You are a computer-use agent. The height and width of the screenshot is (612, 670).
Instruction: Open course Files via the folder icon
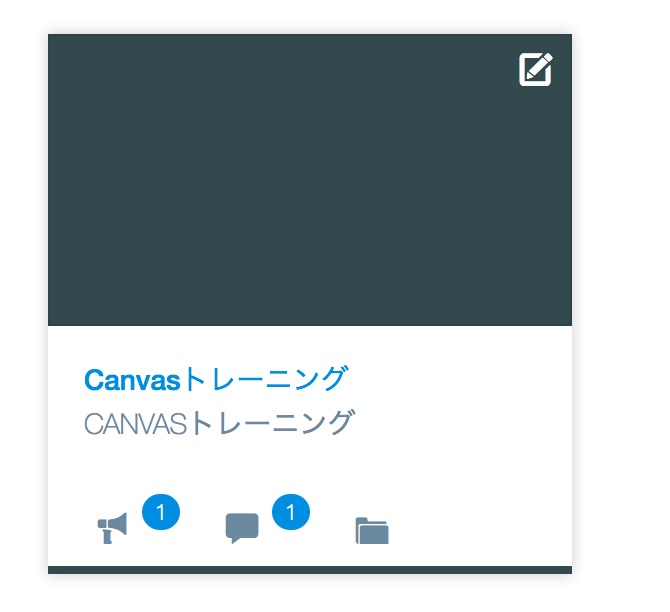[x=372, y=530]
